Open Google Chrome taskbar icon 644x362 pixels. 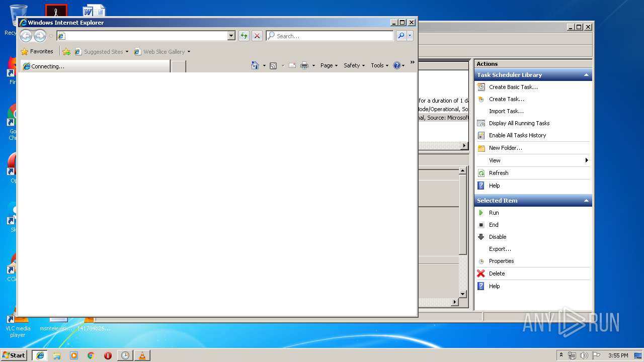(91, 355)
